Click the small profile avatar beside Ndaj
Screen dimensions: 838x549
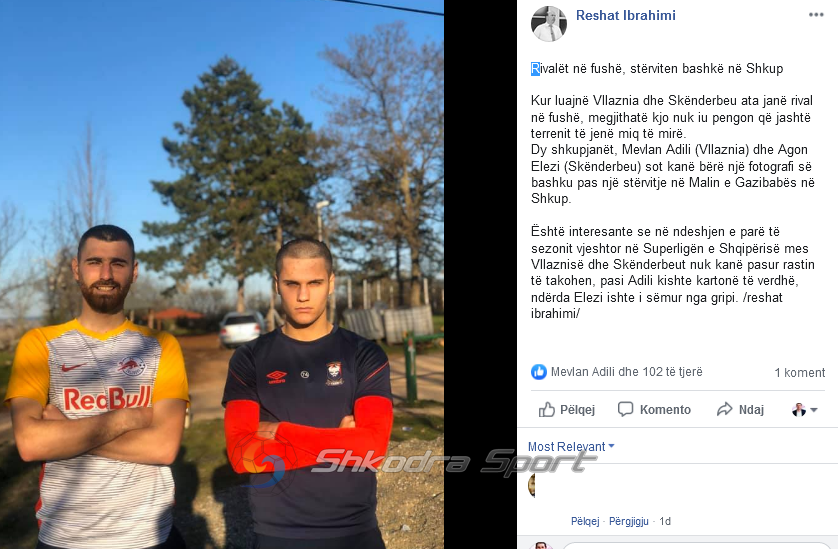coord(798,410)
